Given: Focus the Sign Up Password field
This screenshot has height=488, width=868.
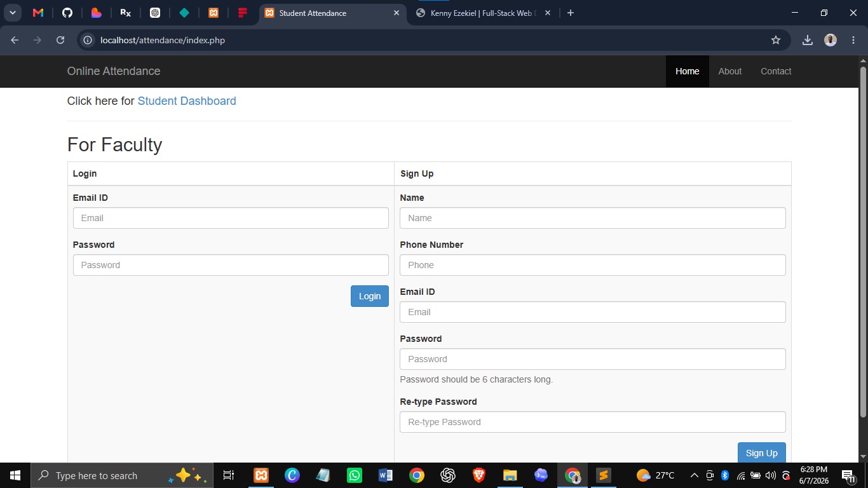Looking at the screenshot, I should click(593, 359).
